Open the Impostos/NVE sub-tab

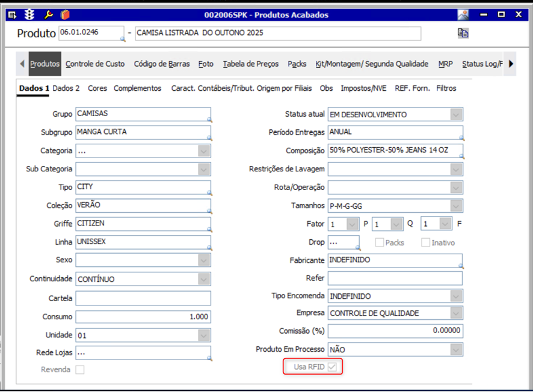363,88
